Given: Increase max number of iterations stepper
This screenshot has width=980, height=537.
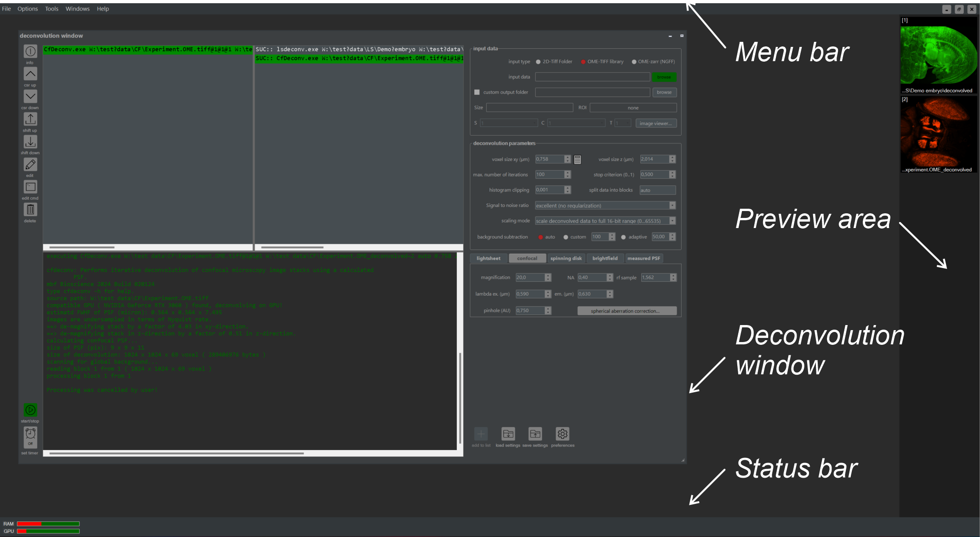Looking at the screenshot, I should (x=568, y=172).
